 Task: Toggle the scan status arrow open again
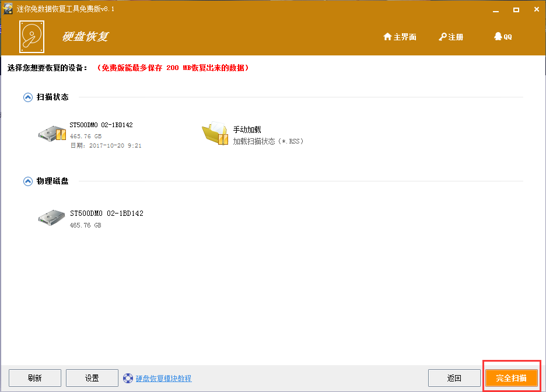click(27, 97)
